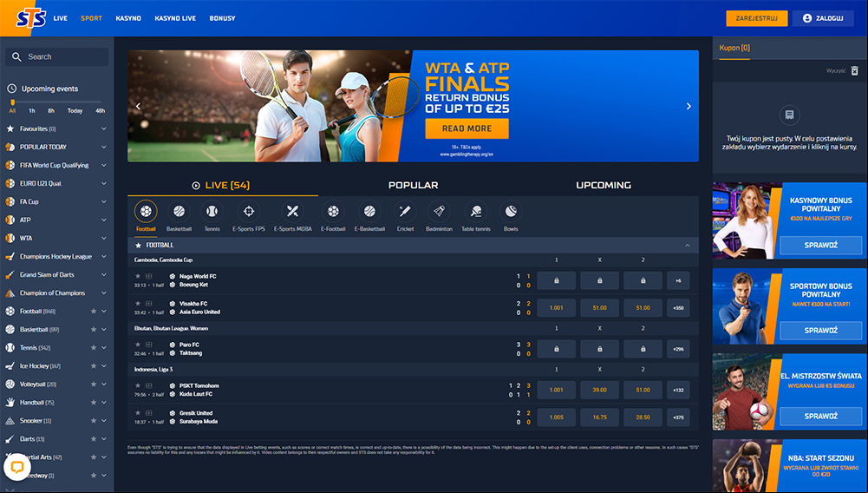This screenshot has height=493, width=868.
Task: Click the Search input field
Action: (57, 56)
